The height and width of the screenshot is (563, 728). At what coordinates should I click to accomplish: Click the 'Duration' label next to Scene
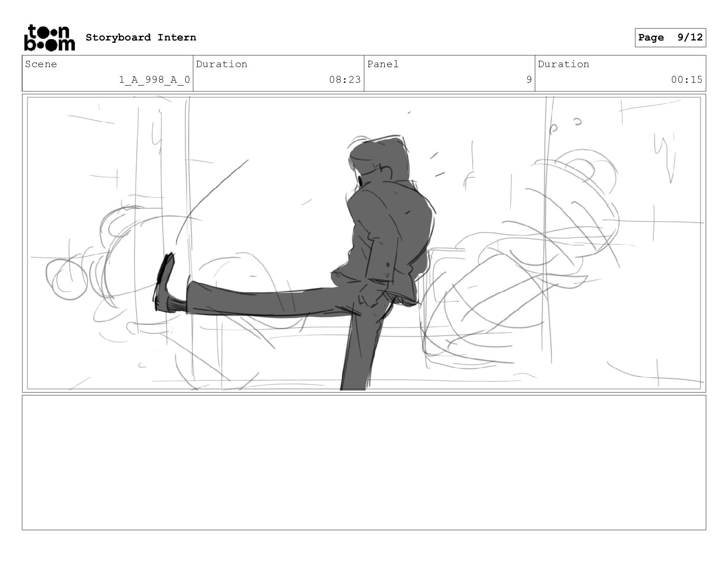(222, 64)
